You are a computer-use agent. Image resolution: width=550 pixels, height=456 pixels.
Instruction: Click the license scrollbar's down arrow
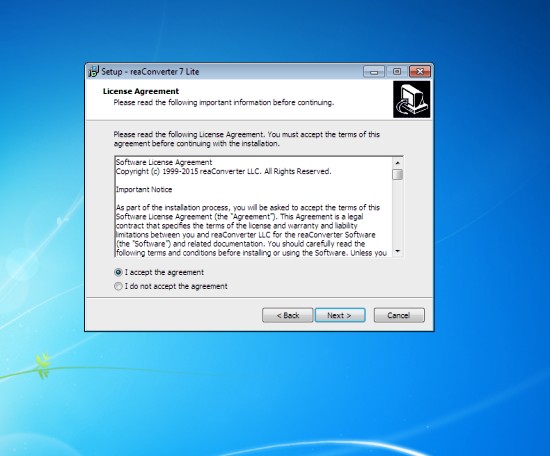[x=397, y=251]
